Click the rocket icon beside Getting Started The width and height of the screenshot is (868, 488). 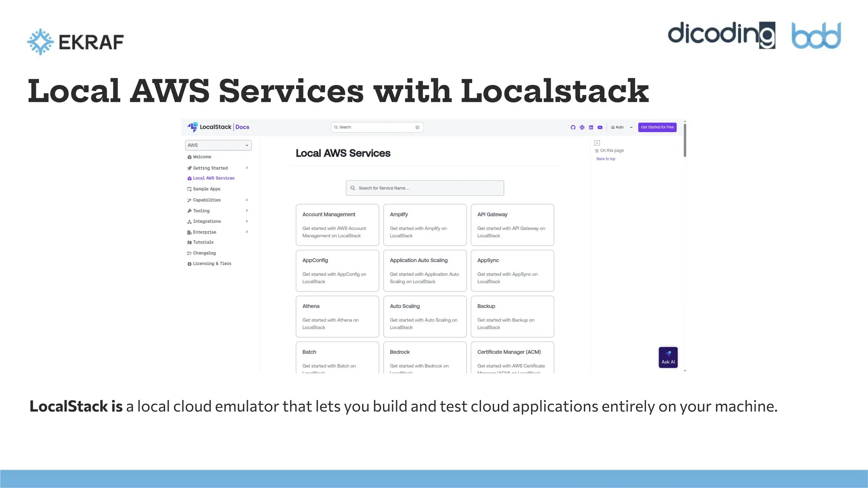[x=189, y=168]
